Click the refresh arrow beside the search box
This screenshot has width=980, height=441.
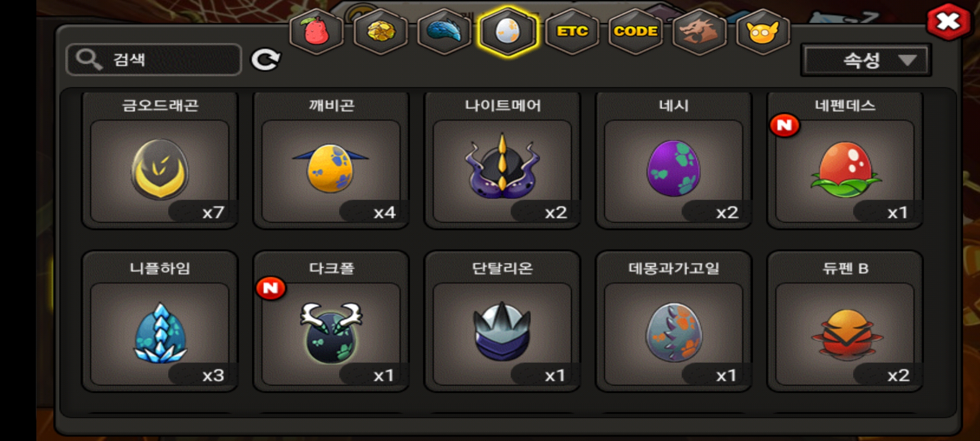tap(265, 60)
